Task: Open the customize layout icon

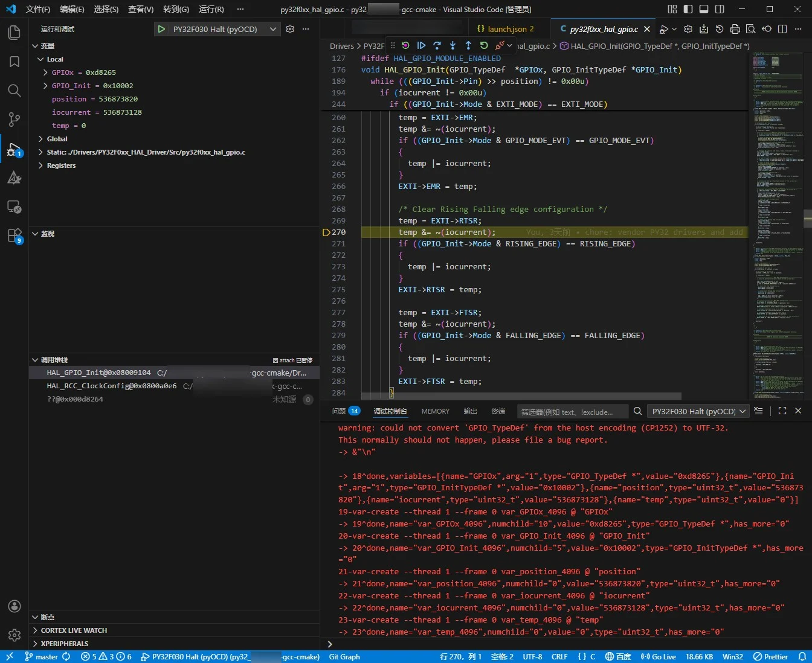Action: (x=672, y=9)
